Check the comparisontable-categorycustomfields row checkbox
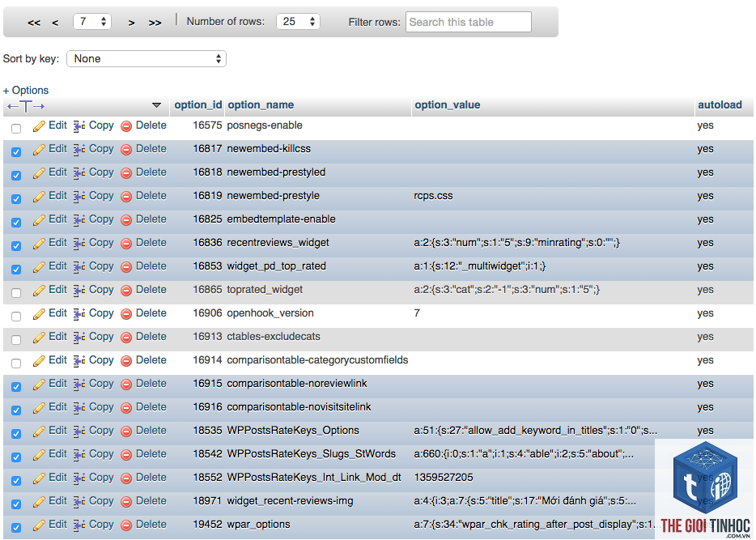The width and height of the screenshot is (756, 540). 16,364
